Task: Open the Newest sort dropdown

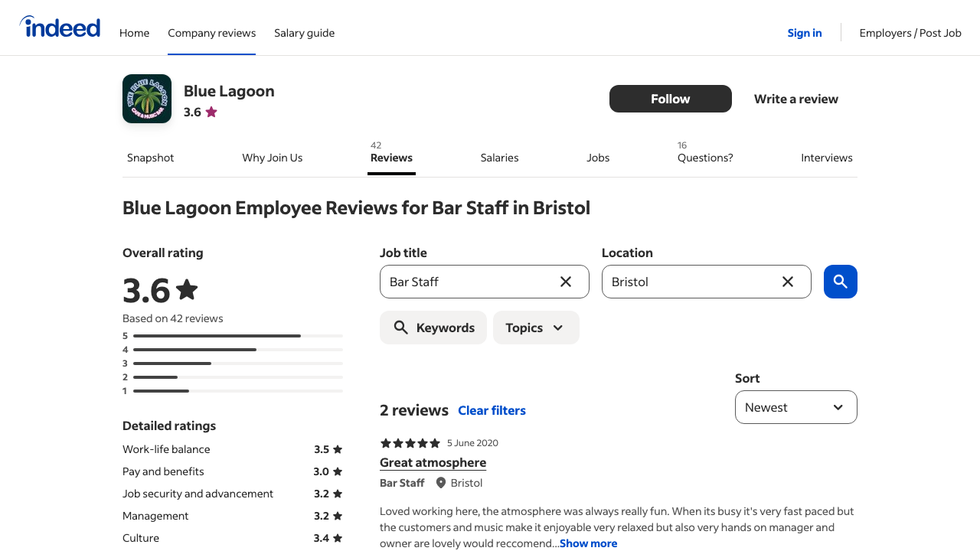Action: [795, 406]
